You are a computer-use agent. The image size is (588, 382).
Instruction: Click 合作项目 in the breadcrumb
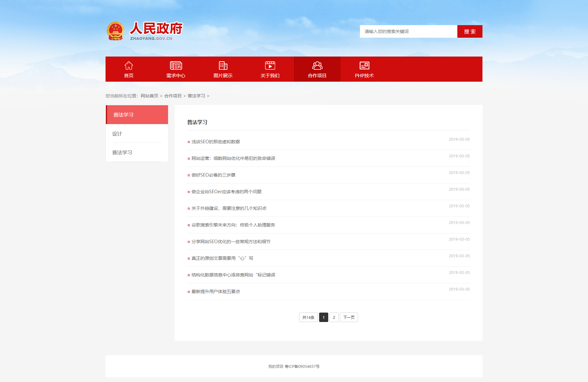(173, 96)
